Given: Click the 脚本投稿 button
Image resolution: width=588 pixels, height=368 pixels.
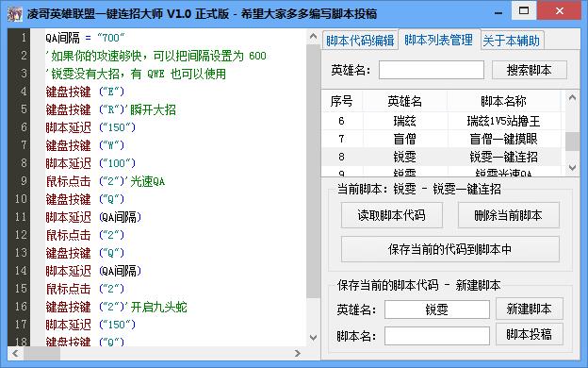Looking at the screenshot, I should [x=530, y=334].
